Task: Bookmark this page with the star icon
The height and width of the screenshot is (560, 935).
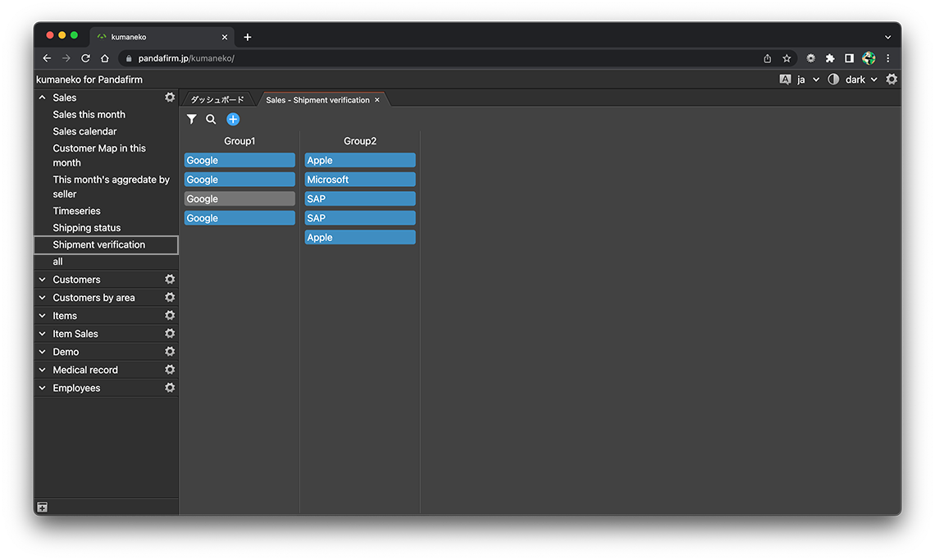Action: pos(787,58)
